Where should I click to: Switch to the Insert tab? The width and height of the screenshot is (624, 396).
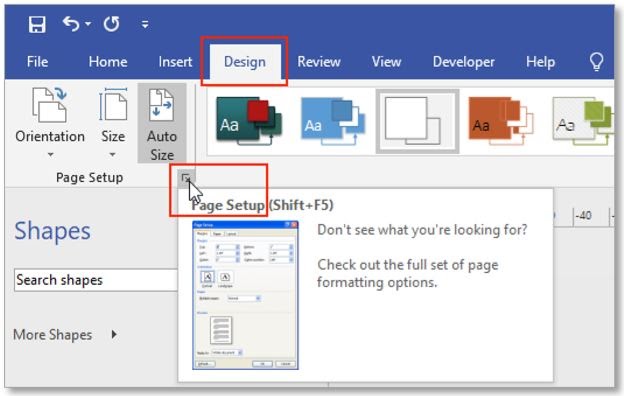(175, 62)
